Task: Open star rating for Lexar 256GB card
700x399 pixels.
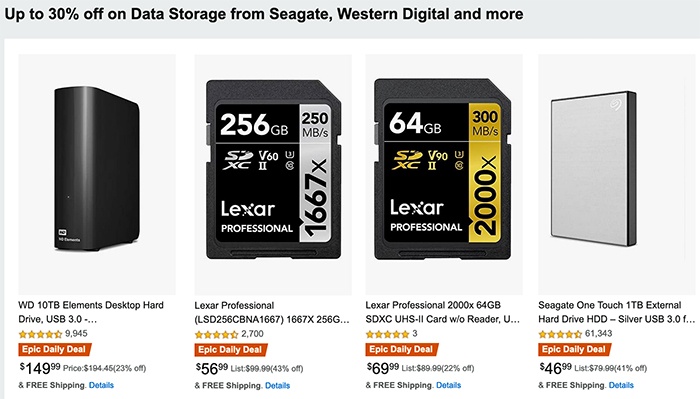Action: [216, 334]
